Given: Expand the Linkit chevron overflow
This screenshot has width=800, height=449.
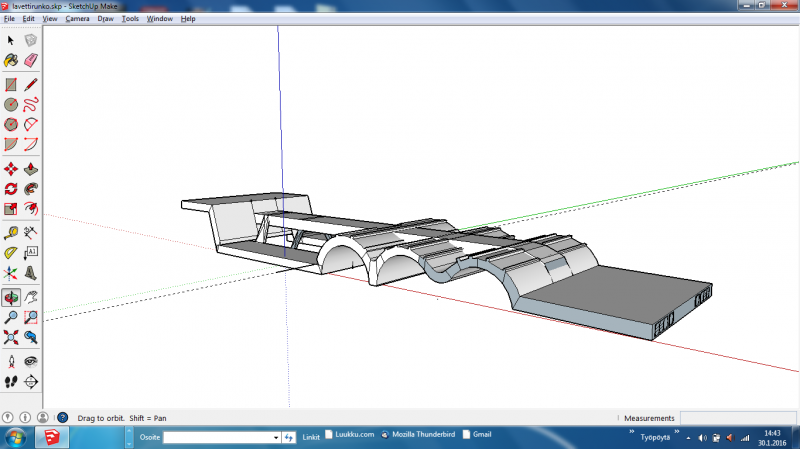Looking at the screenshot, I should (x=632, y=432).
